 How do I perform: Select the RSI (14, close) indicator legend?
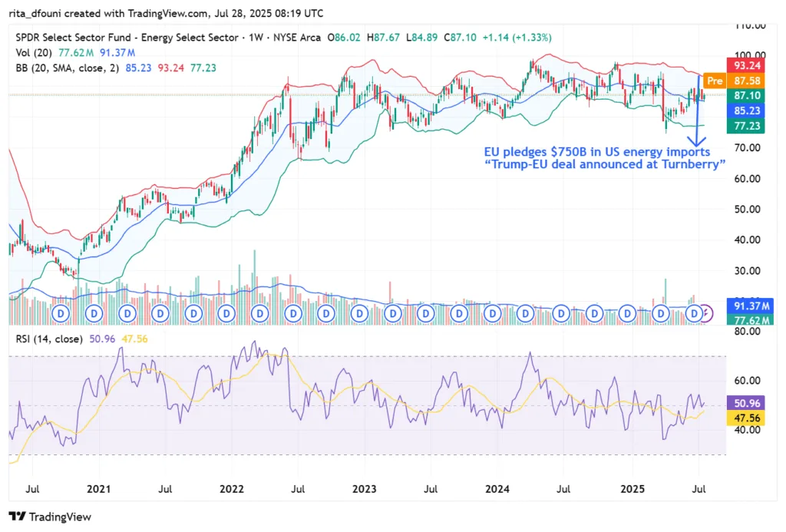pos(48,339)
